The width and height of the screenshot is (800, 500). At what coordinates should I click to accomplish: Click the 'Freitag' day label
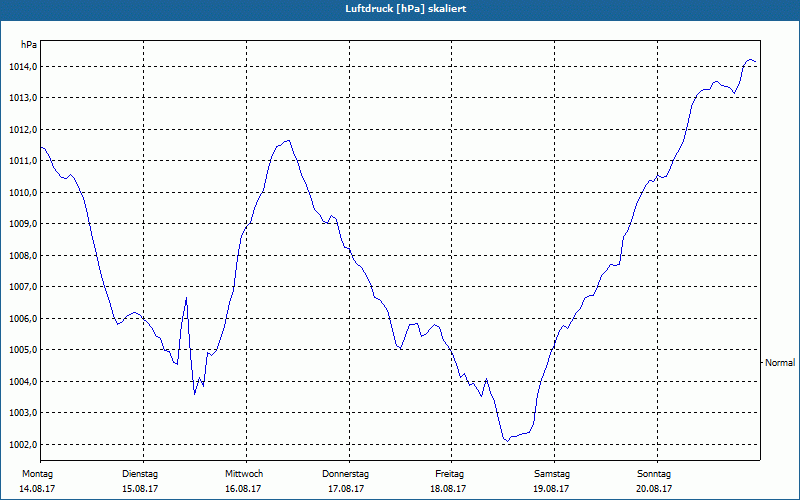click(449, 474)
